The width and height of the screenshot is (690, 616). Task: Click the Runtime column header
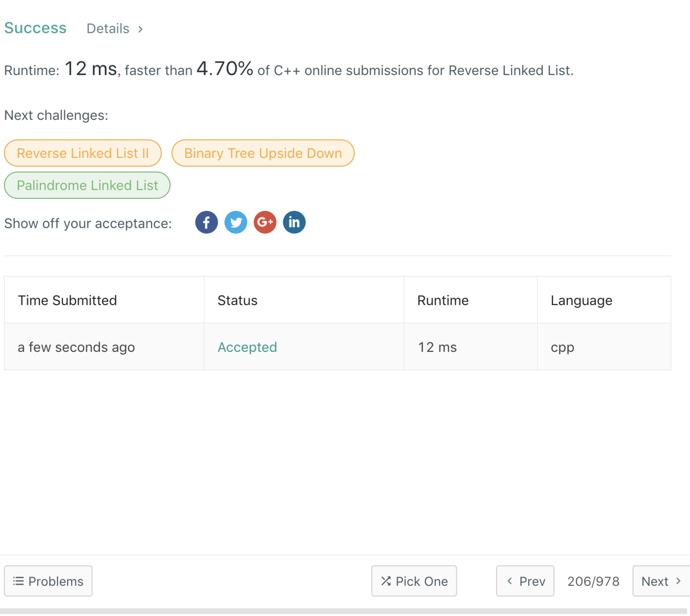(442, 300)
